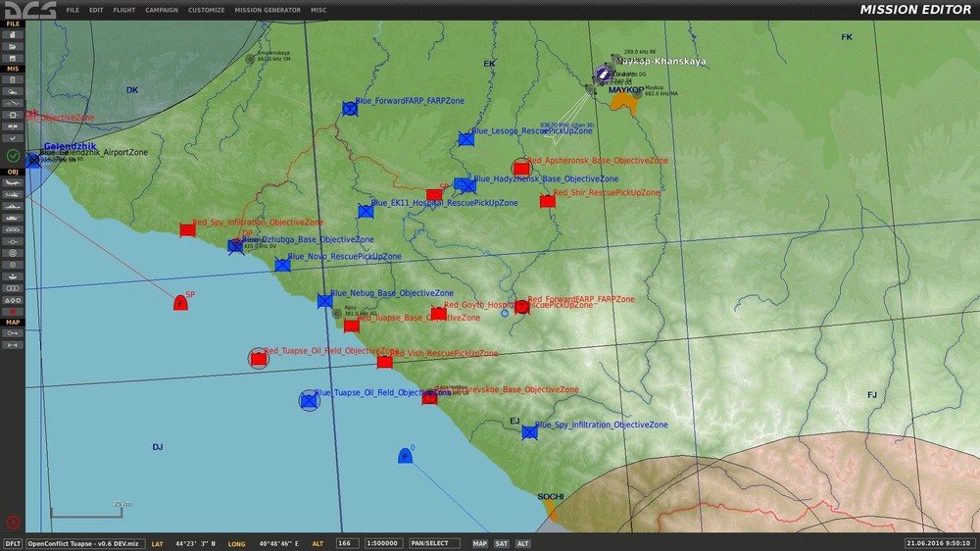This screenshot has width=980, height=551.
Task: Select the ship group tool
Action: tap(13, 207)
